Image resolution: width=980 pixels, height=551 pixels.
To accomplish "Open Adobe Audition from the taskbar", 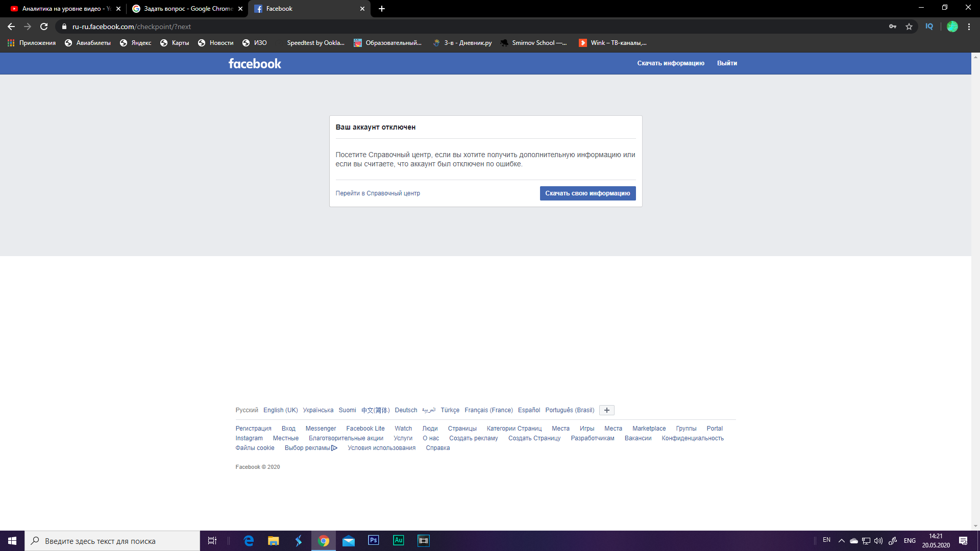I will click(399, 541).
